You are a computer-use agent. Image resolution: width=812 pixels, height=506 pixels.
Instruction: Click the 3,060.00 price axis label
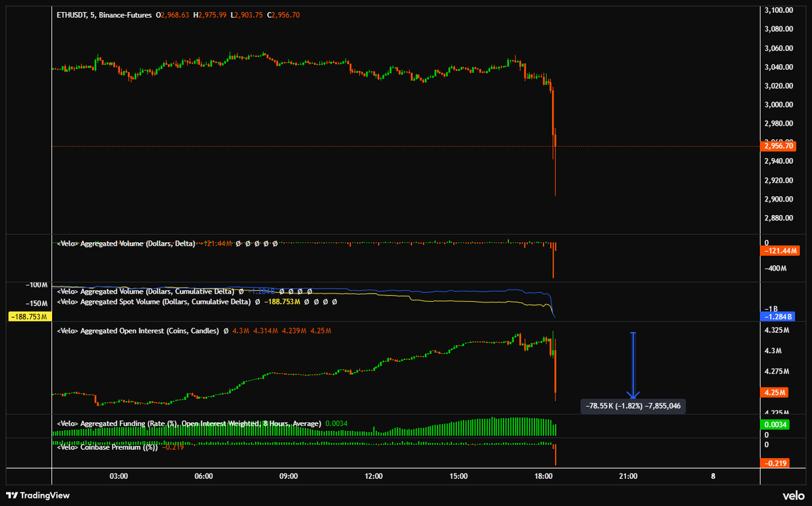pyautogui.click(x=778, y=48)
